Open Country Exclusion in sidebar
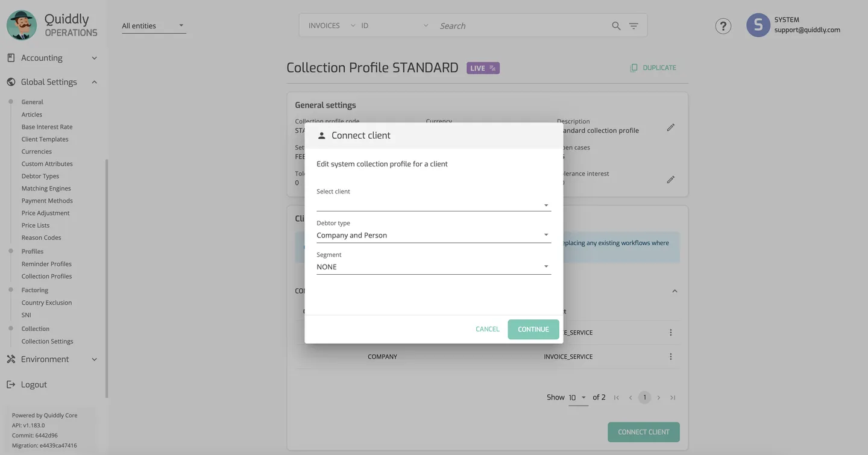Viewport: 868px width, 455px height. [46, 303]
